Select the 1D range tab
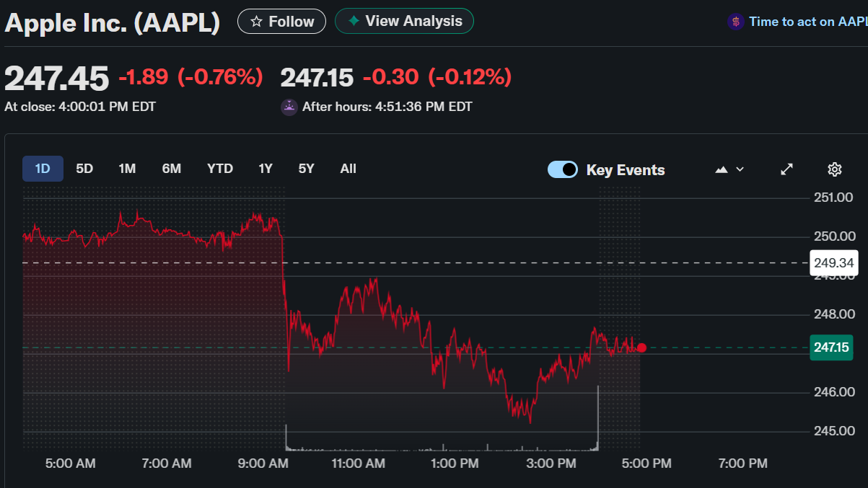Screen dimensions: 868x488 point(43,169)
